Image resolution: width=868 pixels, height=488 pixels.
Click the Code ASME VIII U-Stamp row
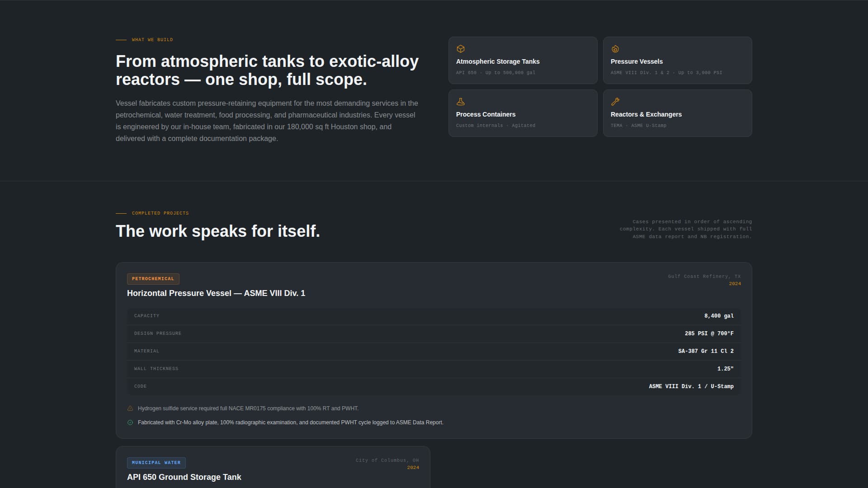tap(434, 386)
